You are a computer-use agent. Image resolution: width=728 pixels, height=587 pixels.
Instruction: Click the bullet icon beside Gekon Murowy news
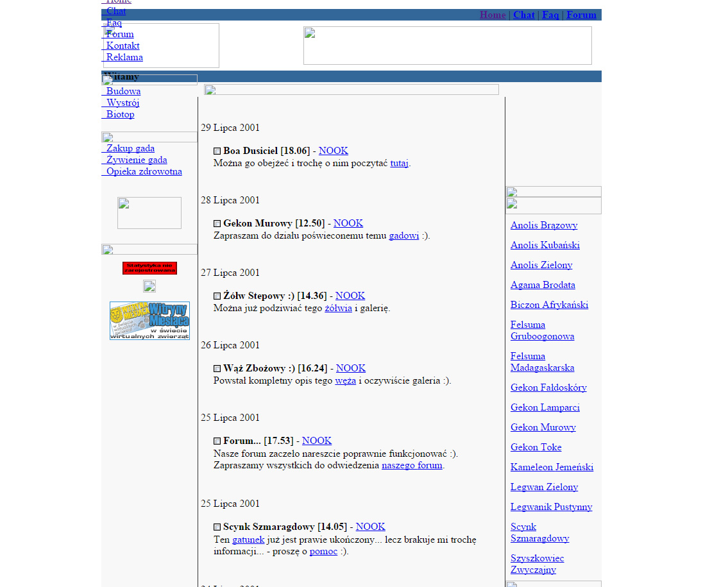pos(217,224)
